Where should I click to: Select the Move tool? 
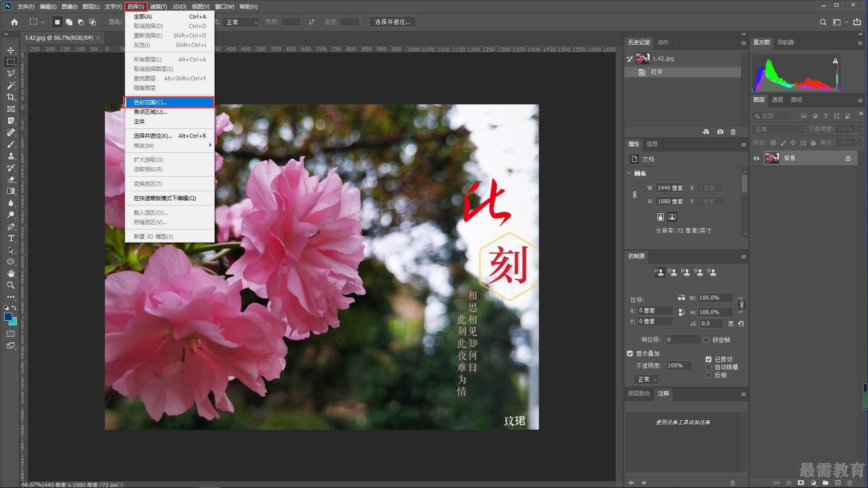11,50
